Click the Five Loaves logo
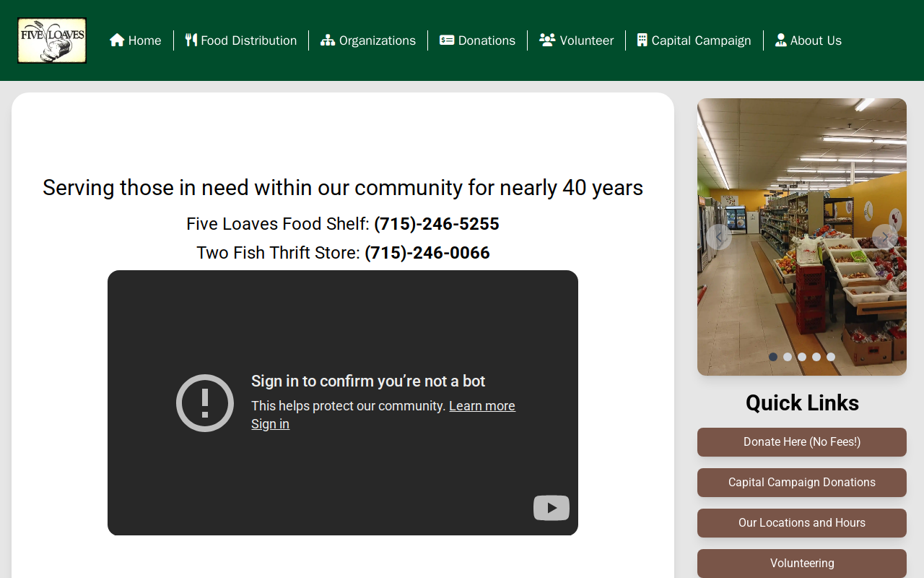The width and height of the screenshot is (924, 578). [x=52, y=40]
